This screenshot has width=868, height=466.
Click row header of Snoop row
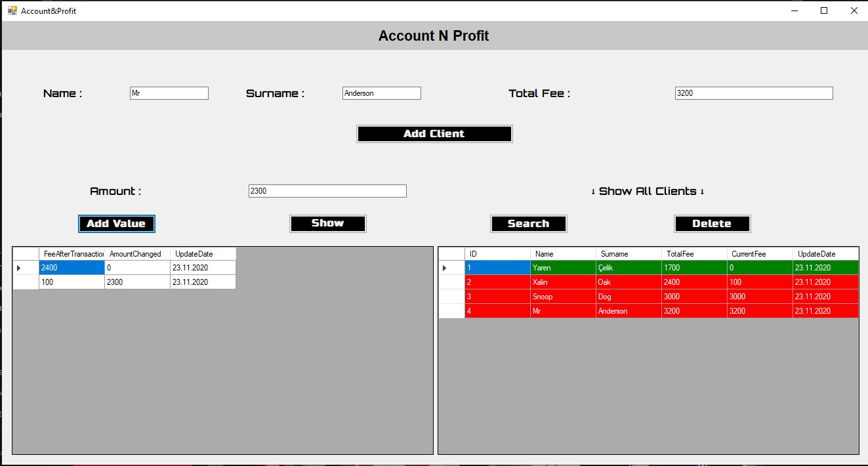click(x=451, y=297)
